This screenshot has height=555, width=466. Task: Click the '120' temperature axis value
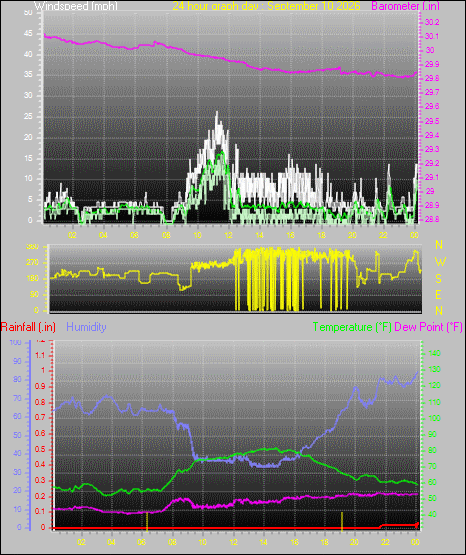click(x=435, y=386)
